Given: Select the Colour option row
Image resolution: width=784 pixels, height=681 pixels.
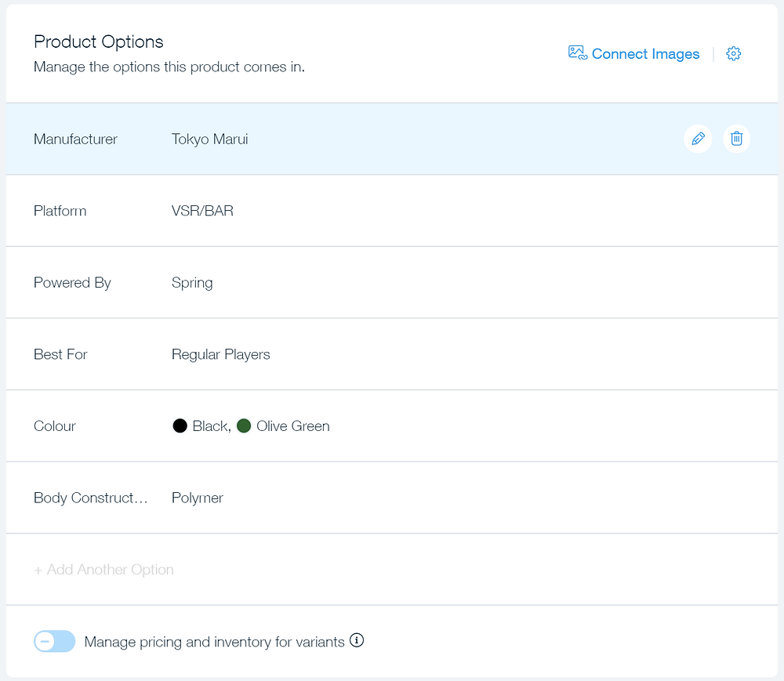Looking at the screenshot, I should click(392, 426).
